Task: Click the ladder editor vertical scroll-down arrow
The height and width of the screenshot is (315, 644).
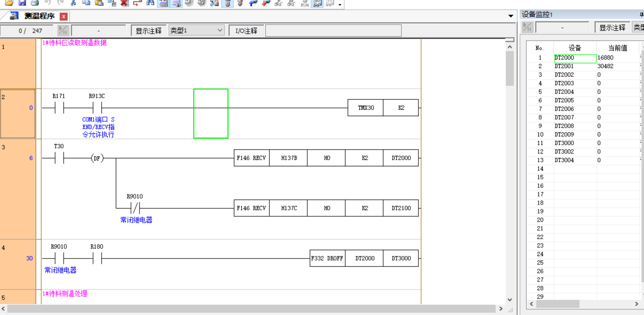Action: 510,300
